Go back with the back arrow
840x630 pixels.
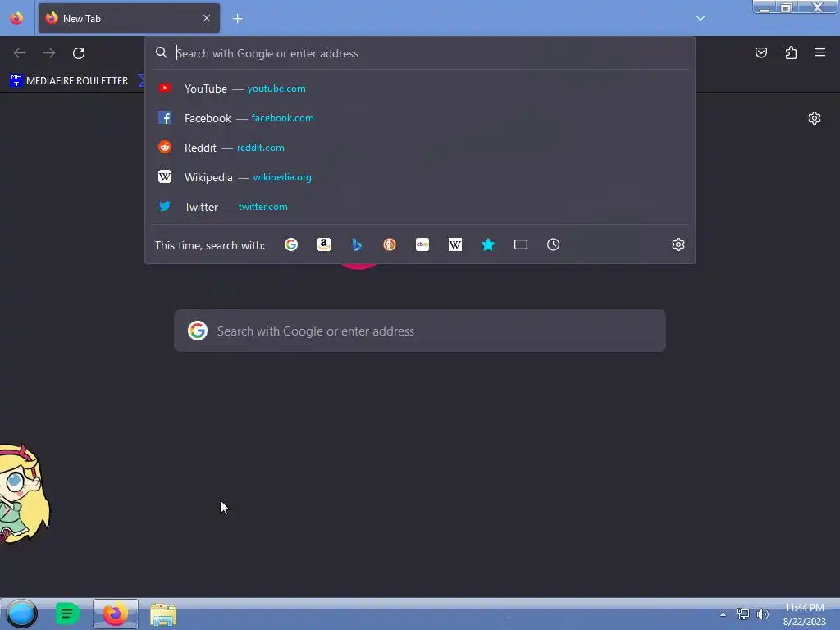click(x=20, y=53)
